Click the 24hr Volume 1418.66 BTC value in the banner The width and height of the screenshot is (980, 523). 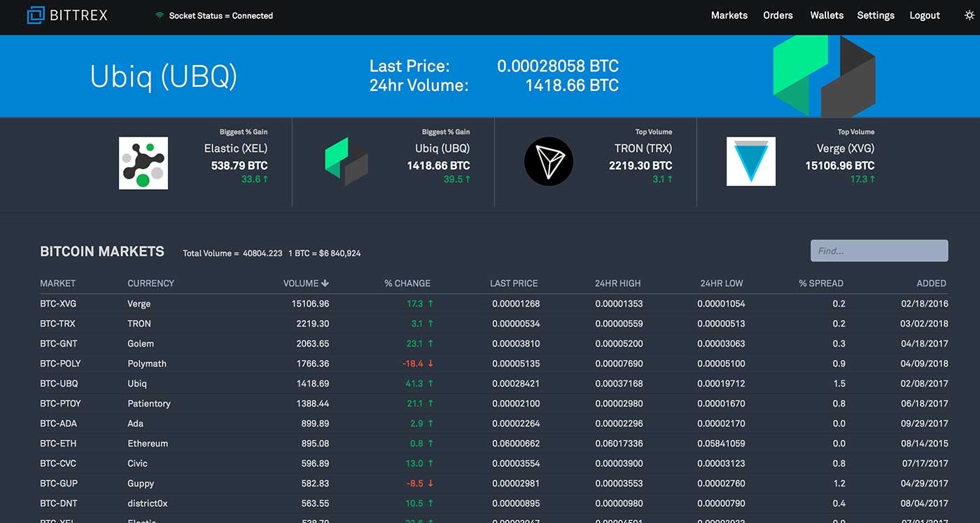pyautogui.click(x=572, y=85)
